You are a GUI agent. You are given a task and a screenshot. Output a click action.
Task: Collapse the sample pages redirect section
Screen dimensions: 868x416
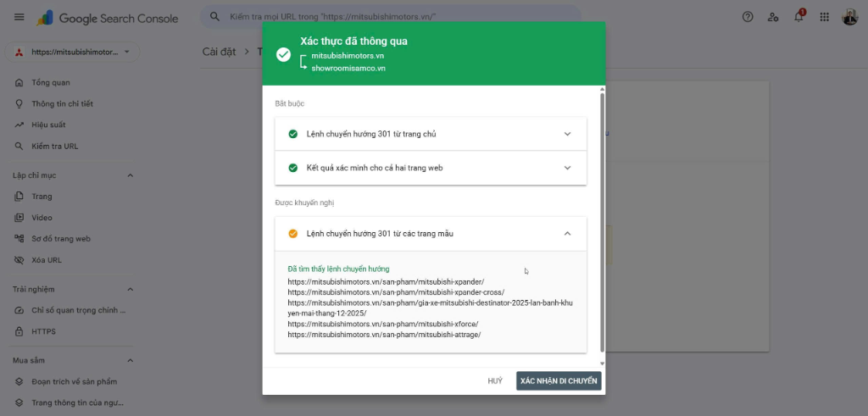click(567, 234)
